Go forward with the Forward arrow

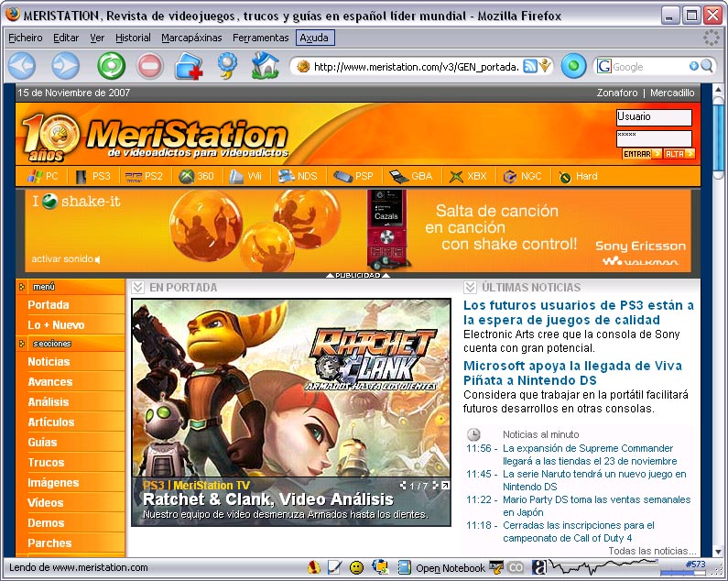pos(65,66)
